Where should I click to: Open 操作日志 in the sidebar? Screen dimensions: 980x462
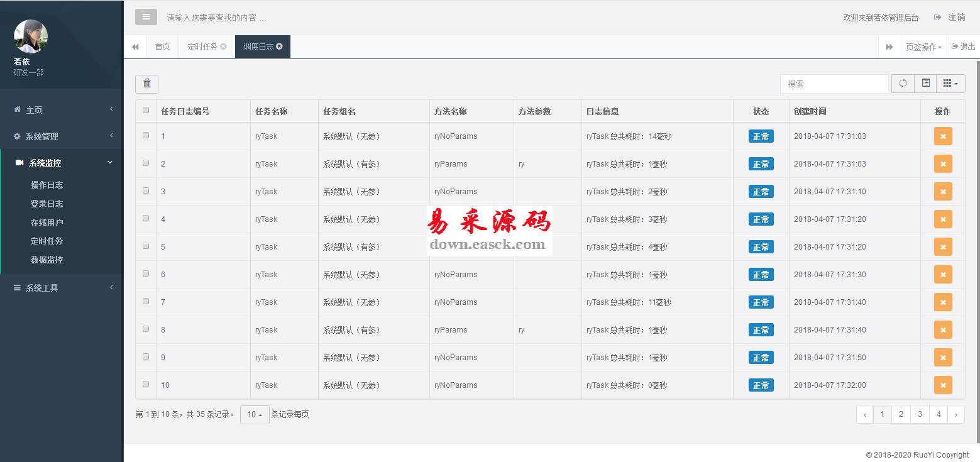[x=47, y=185]
